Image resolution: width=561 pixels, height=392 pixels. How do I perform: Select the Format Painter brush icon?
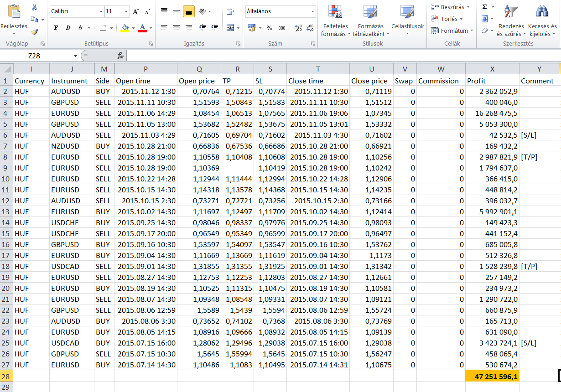click(x=35, y=31)
